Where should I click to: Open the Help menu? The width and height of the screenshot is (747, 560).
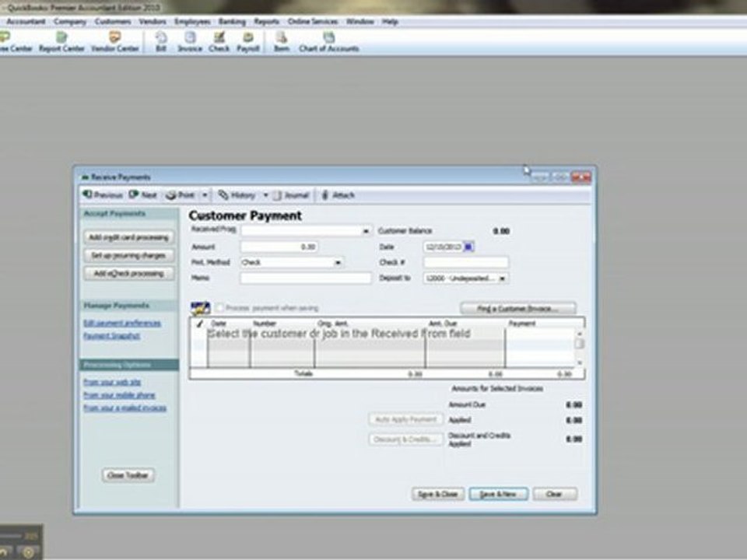(390, 22)
